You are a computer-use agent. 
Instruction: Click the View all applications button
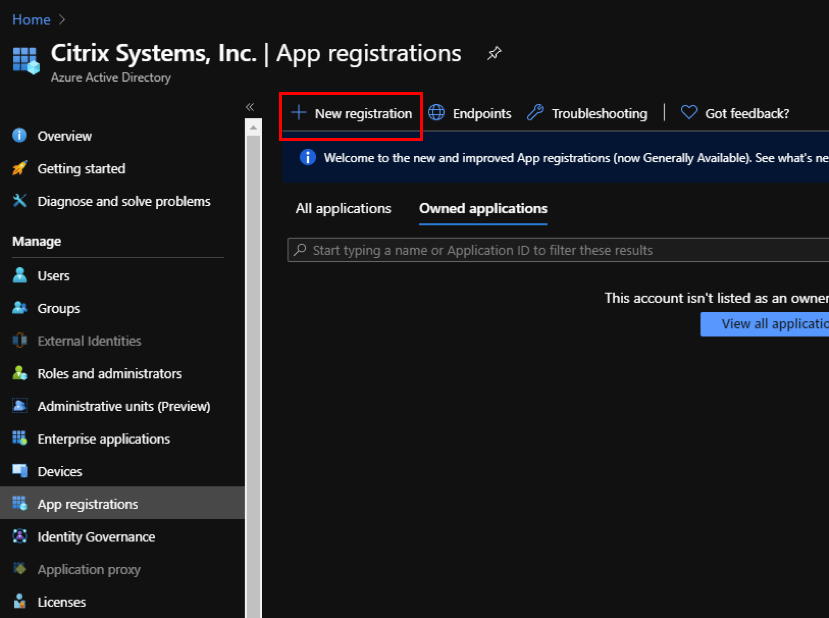(764, 324)
